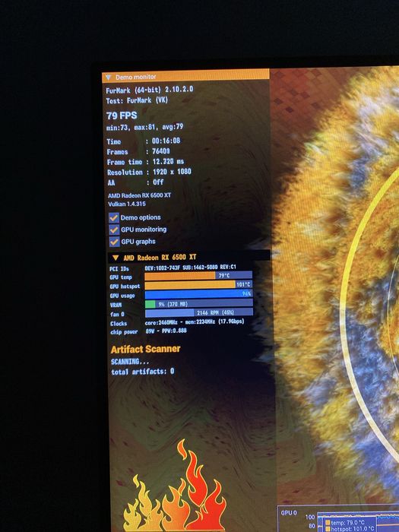
Task: Uncheck the GPU graphs checkbox
Action: 114,242
